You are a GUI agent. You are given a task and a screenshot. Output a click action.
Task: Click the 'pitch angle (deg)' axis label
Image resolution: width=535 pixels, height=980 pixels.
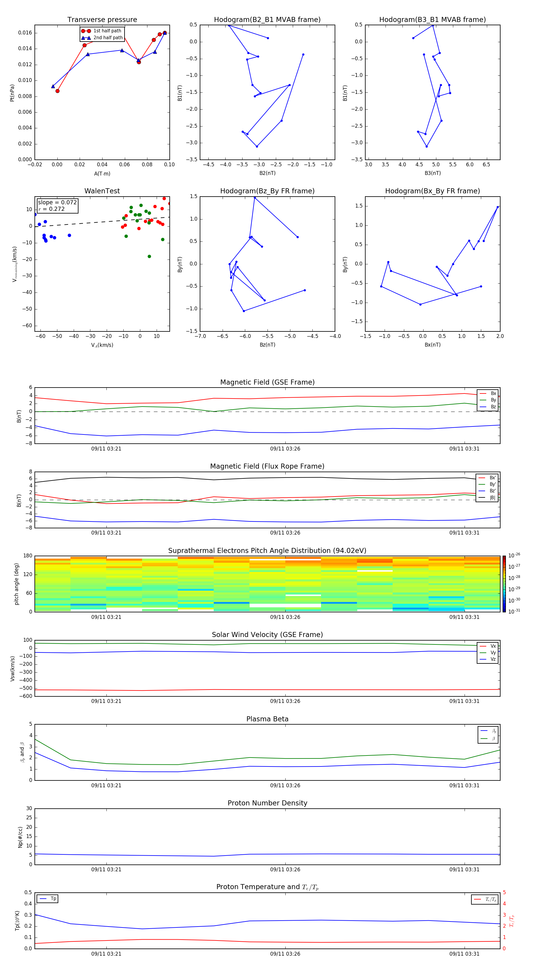pyautogui.click(x=16, y=584)
